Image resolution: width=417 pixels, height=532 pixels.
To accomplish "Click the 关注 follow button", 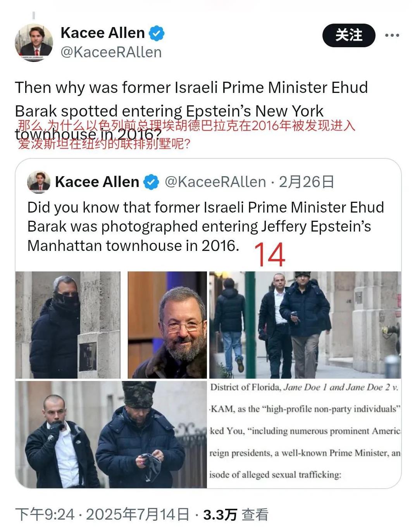I will click(349, 35).
